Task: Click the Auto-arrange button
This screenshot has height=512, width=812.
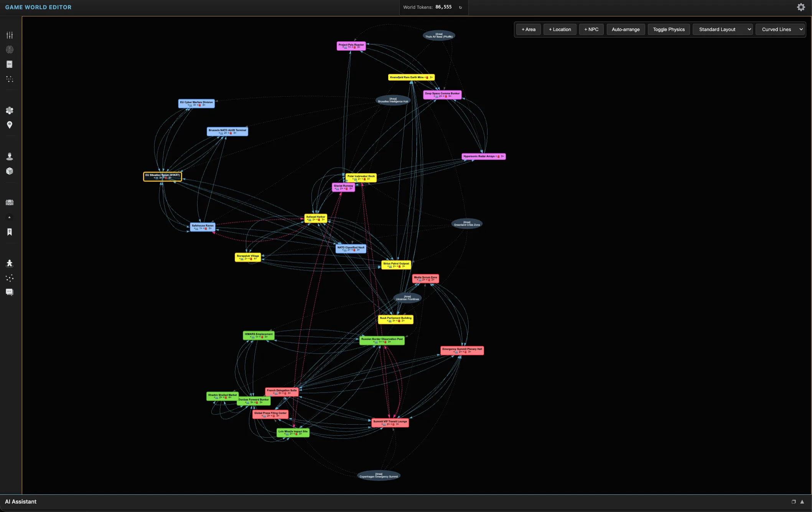Action: (x=626, y=30)
